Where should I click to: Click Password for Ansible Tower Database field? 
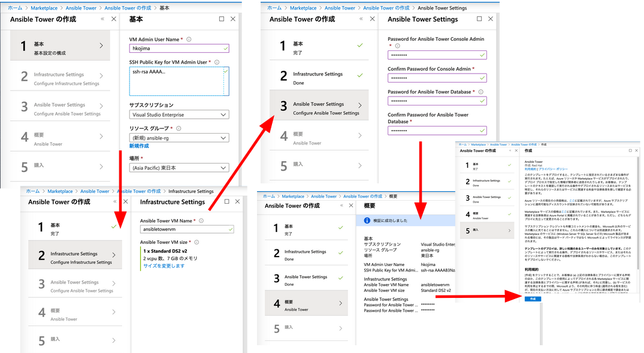point(437,101)
